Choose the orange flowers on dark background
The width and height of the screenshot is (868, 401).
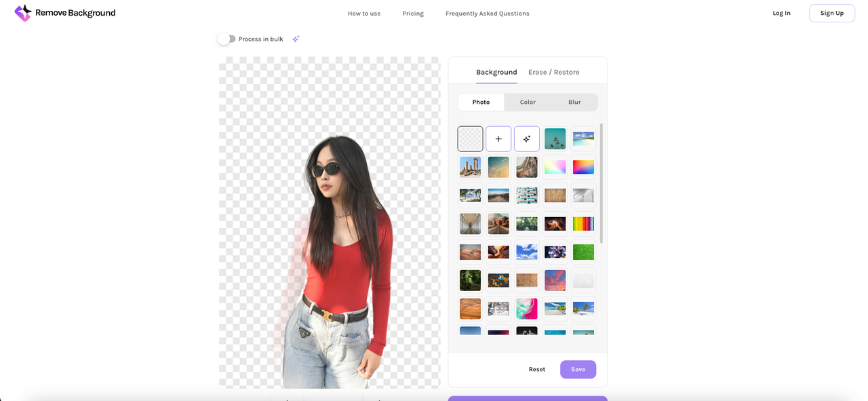(x=498, y=280)
